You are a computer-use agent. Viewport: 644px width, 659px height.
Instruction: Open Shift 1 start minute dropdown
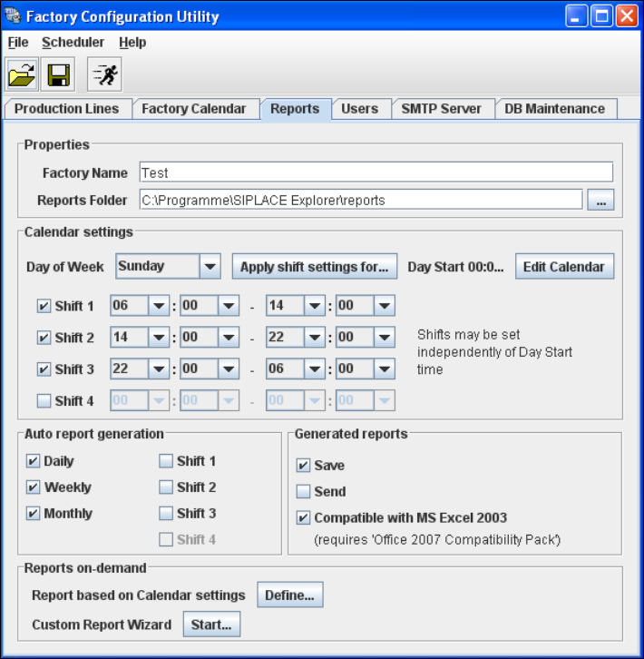point(210,306)
